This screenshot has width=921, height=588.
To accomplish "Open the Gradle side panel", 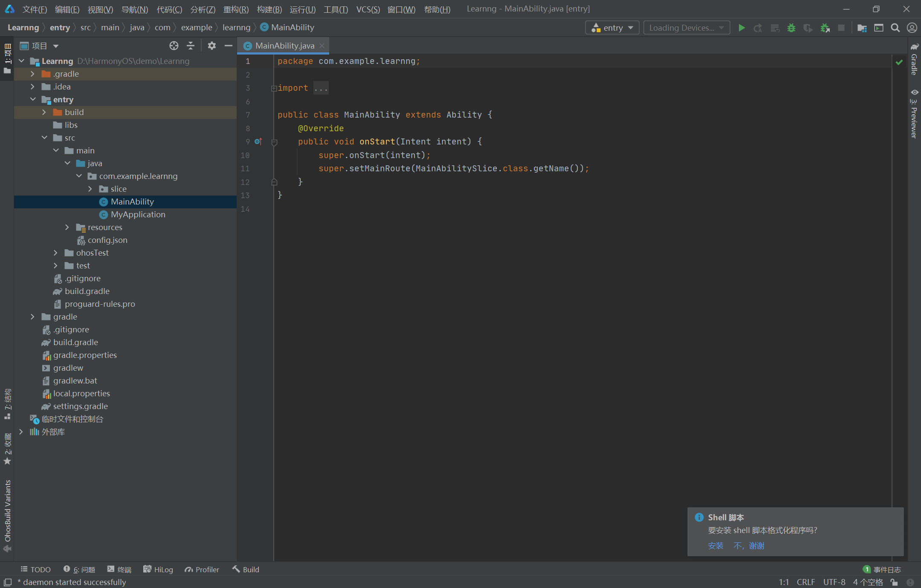I will [914, 59].
